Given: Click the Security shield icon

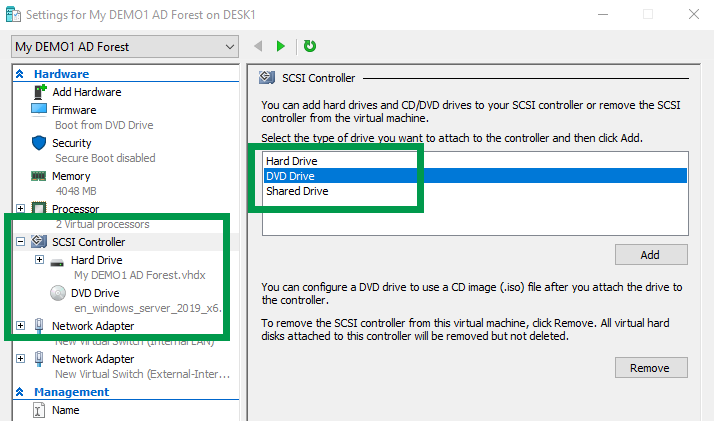Looking at the screenshot, I should [40, 143].
